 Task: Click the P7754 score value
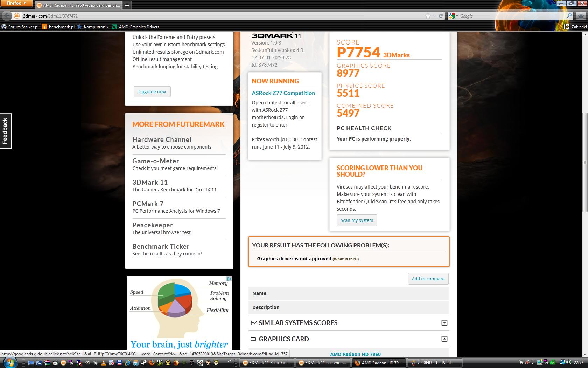click(358, 53)
